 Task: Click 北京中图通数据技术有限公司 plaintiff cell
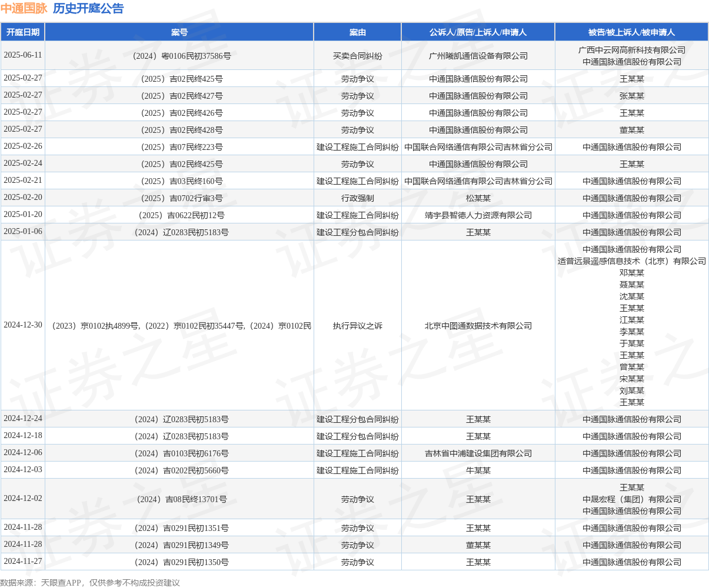tap(478, 326)
